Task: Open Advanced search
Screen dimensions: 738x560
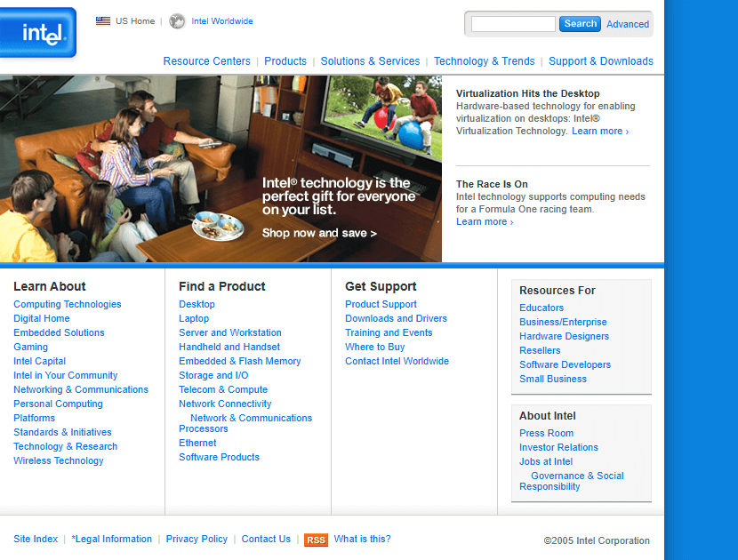Action: click(628, 24)
